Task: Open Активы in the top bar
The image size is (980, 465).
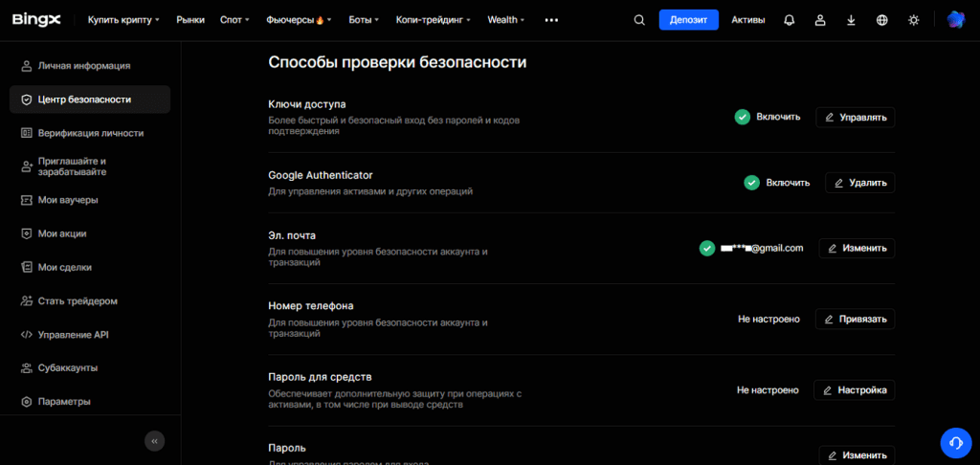Action: [748, 20]
